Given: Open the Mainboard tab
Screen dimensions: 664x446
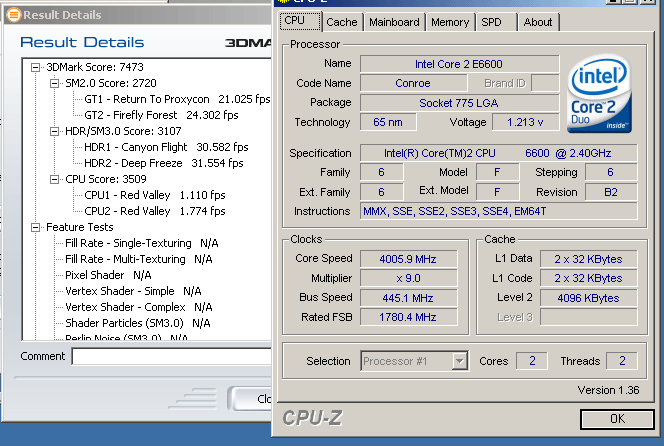Looking at the screenshot, I should click(394, 22).
